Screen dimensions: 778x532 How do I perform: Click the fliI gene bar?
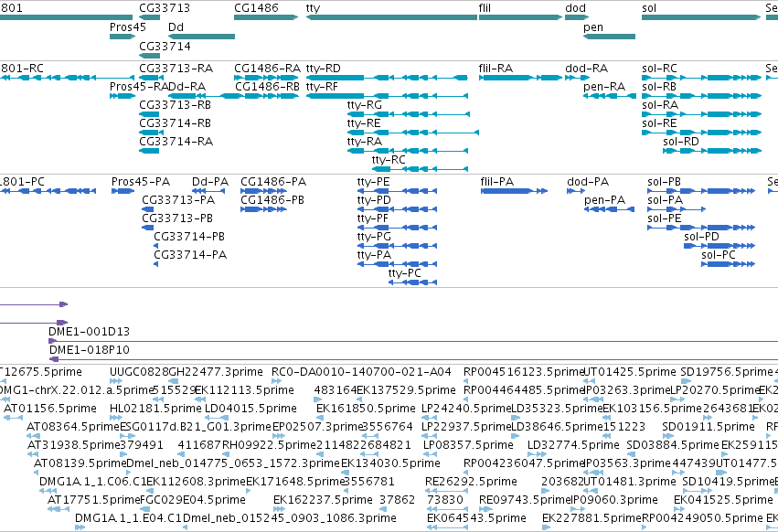point(520,17)
